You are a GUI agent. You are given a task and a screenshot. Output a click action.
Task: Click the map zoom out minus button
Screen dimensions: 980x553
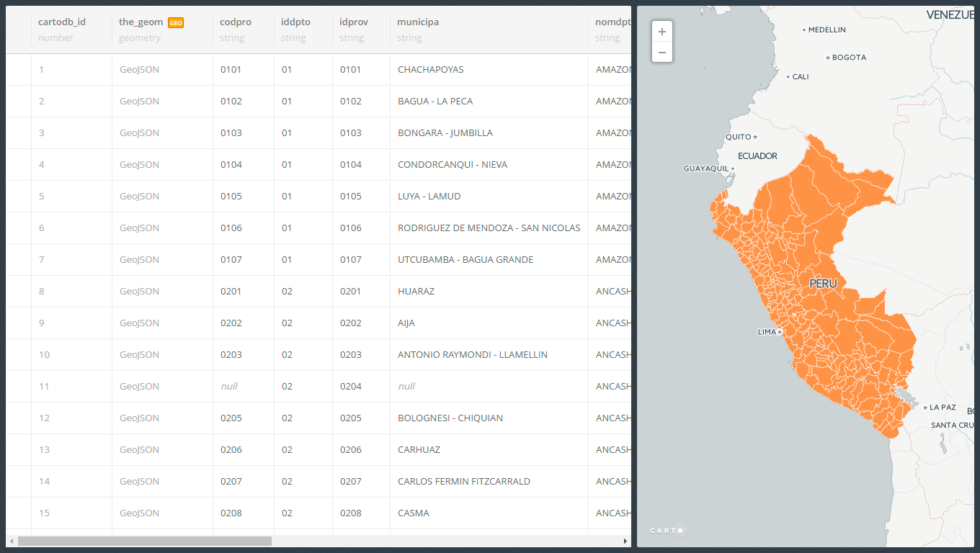(662, 52)
